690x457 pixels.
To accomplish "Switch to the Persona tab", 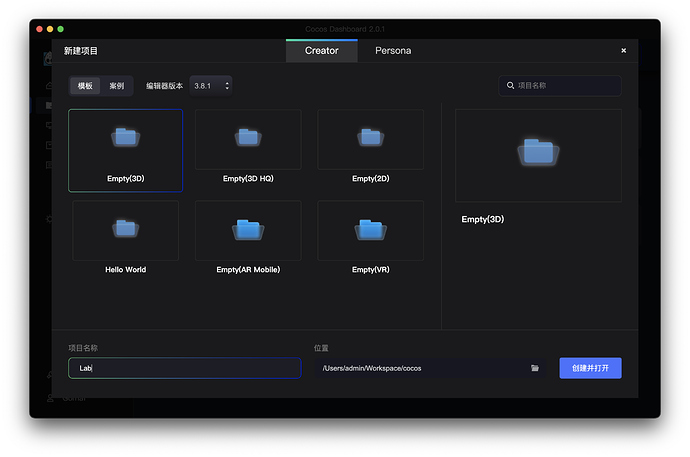I will tap(393, 51).
